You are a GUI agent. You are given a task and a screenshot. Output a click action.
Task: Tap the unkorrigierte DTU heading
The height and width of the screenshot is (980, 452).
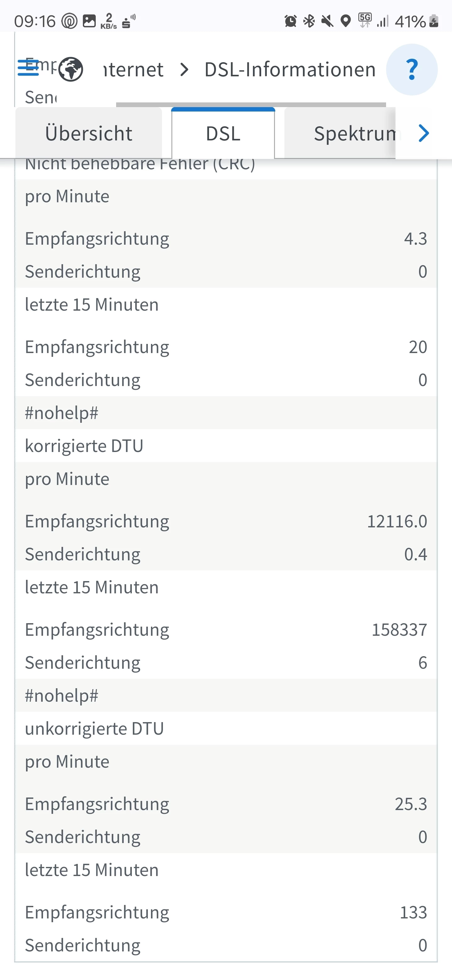click(94, 728)
